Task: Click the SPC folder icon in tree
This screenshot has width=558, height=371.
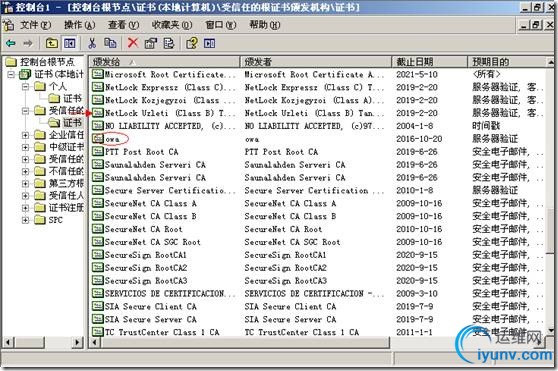Action: click(x=40, y=220)
